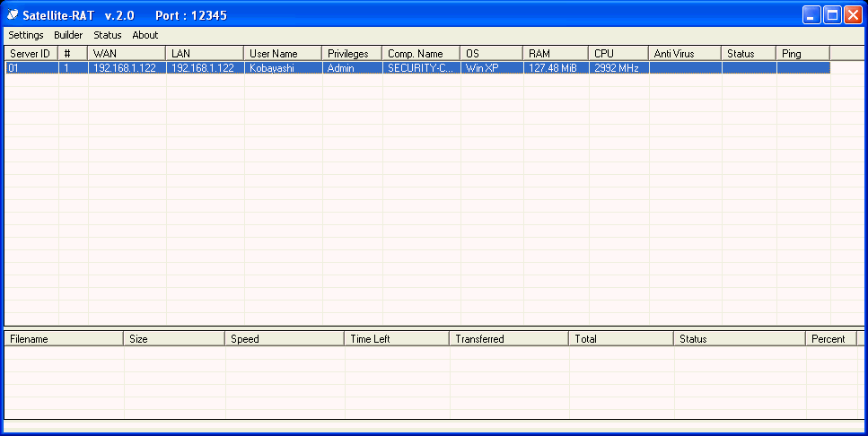Click the WAN column header
Image resolution: width=868 pixels, height=436 pixels.
click(127, 54)
